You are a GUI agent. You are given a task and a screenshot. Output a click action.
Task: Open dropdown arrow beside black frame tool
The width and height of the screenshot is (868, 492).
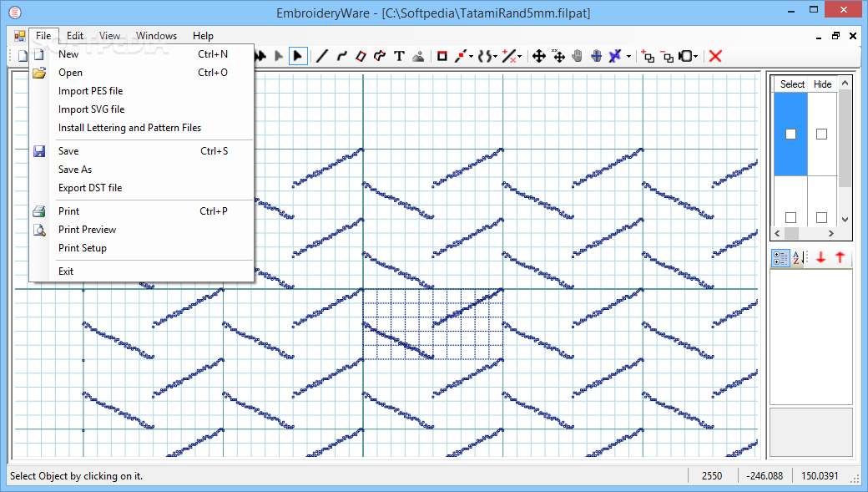696,56
